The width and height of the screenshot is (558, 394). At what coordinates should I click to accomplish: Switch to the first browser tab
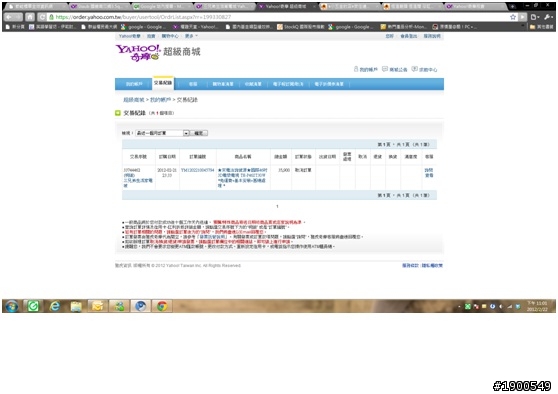point(35,6)
